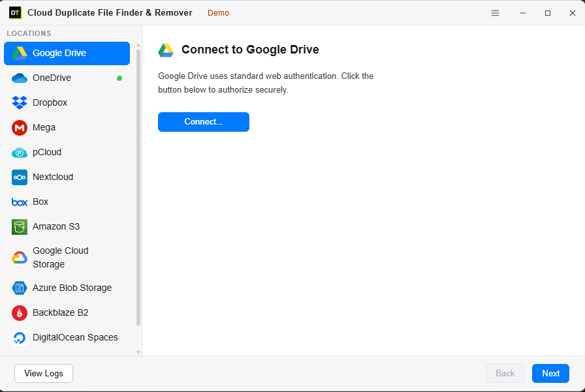Screen dimensions: 585x392
Task: Click the Nextcloud logo icon
Action: click(20, 177)
